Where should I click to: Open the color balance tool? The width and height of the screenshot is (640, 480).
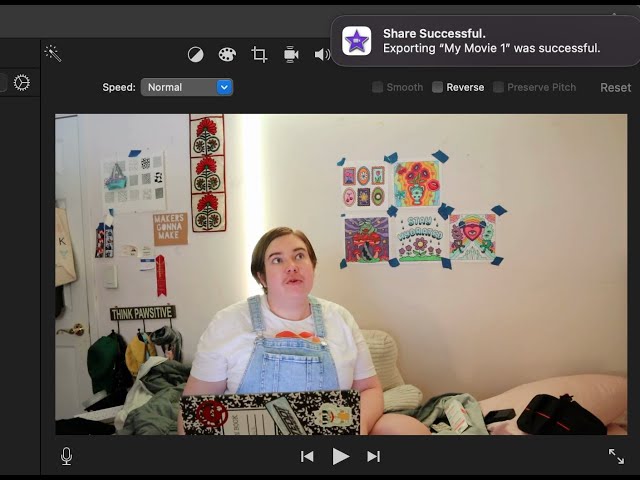click(x=196, y=54)
